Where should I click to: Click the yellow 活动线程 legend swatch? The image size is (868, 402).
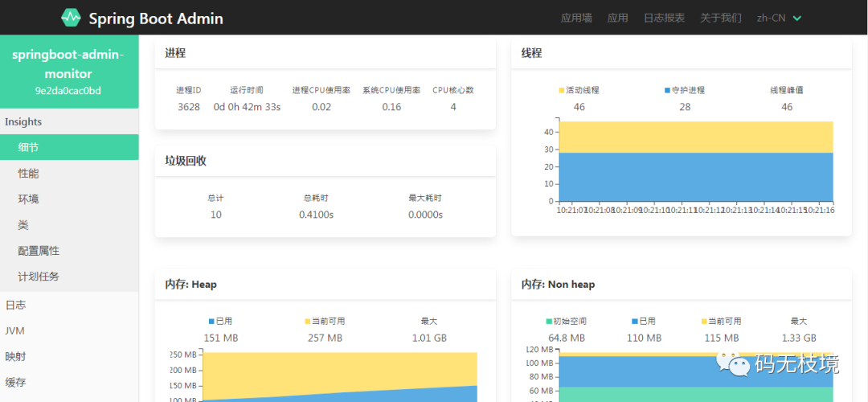point(562,91)
